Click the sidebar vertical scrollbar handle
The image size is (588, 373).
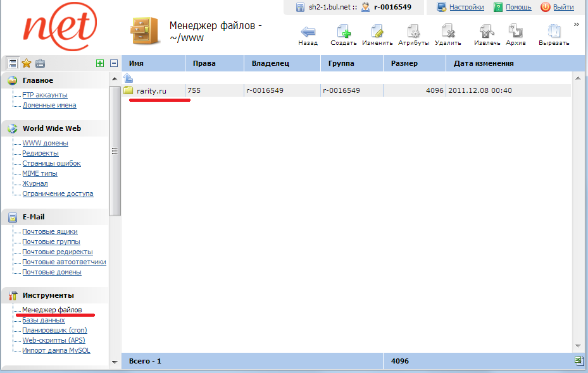(x=115, y=150)
